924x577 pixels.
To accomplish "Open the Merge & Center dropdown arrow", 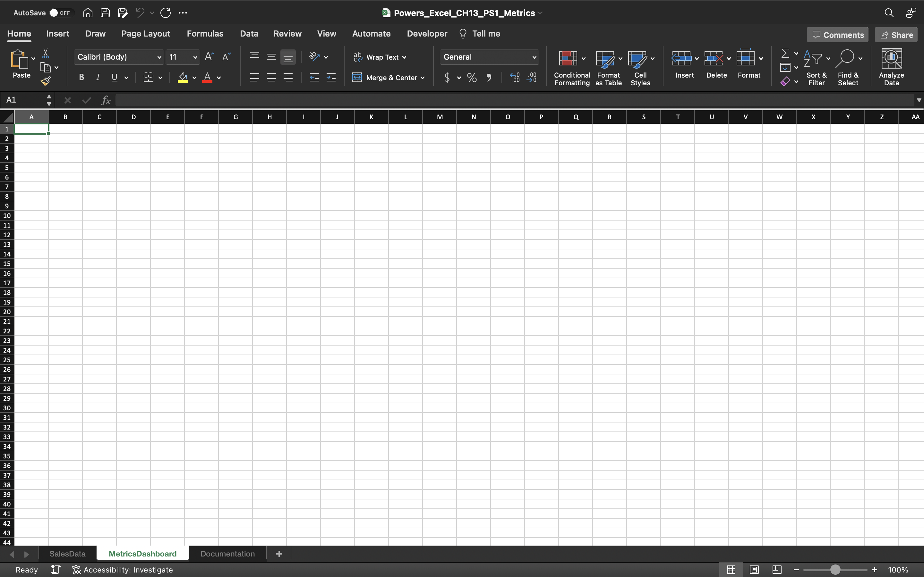I will pyautogui.click(x=423, y=78).
